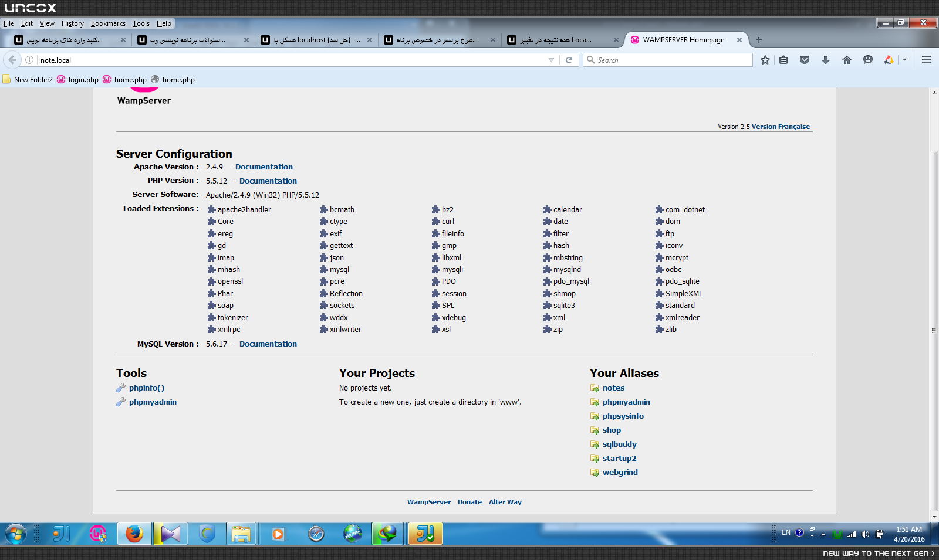Viewport: 939px width, 560px height.
Task: Open the Hello chat smiley icon
Action: (x=868, y=60)
